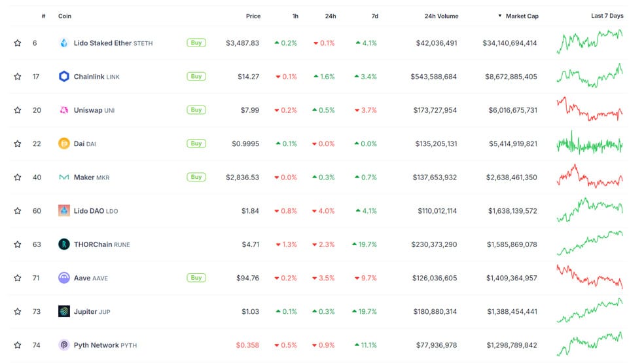Sort by 24h Volume header
Screen dimensions: 644x363
point(441,16)
